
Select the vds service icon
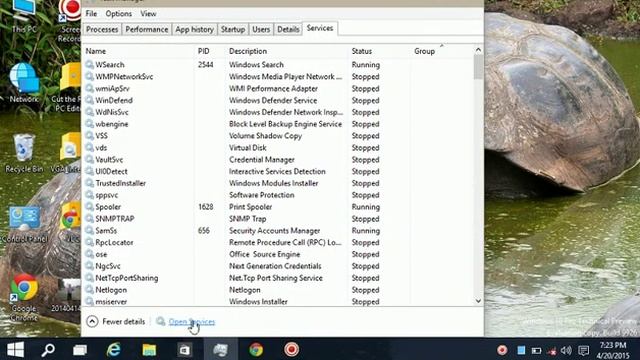click(89, 147)
